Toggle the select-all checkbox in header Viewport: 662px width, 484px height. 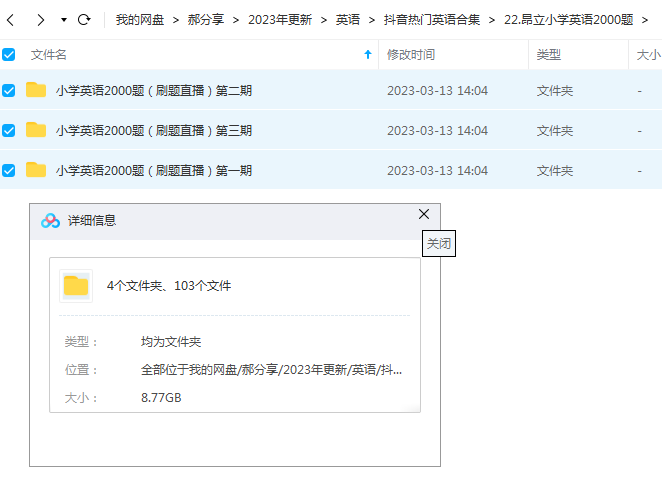[x=9, y=55]
